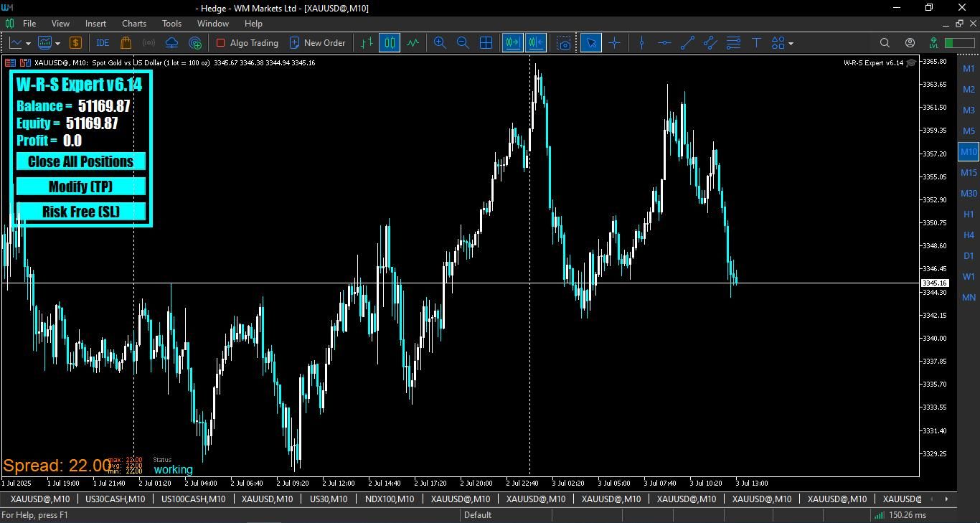The width and height of the screenshot is (980, 523).
Task: Take a chart screenshot with camera icon
Action: (x=564, y=43)
